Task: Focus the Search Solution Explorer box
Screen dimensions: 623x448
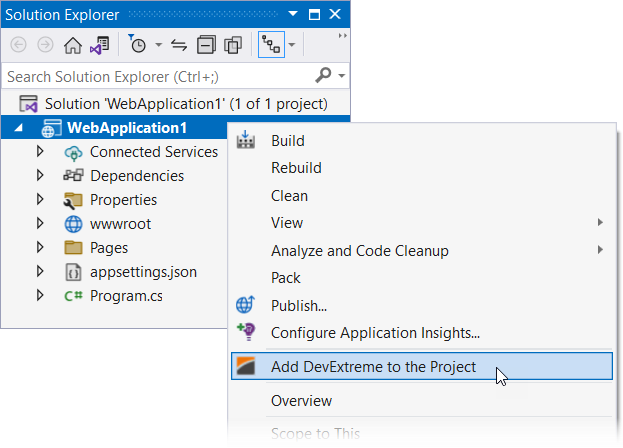Action: tap(159, 76)
